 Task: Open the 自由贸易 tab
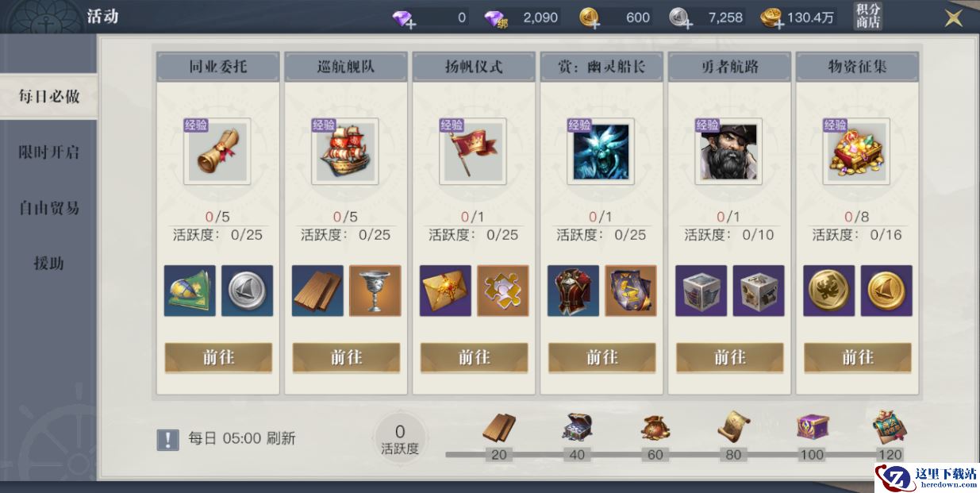(48, 208)
